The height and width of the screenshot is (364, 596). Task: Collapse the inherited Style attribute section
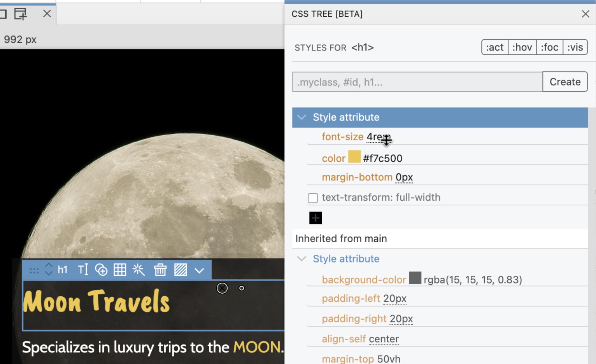coord(302,259)
